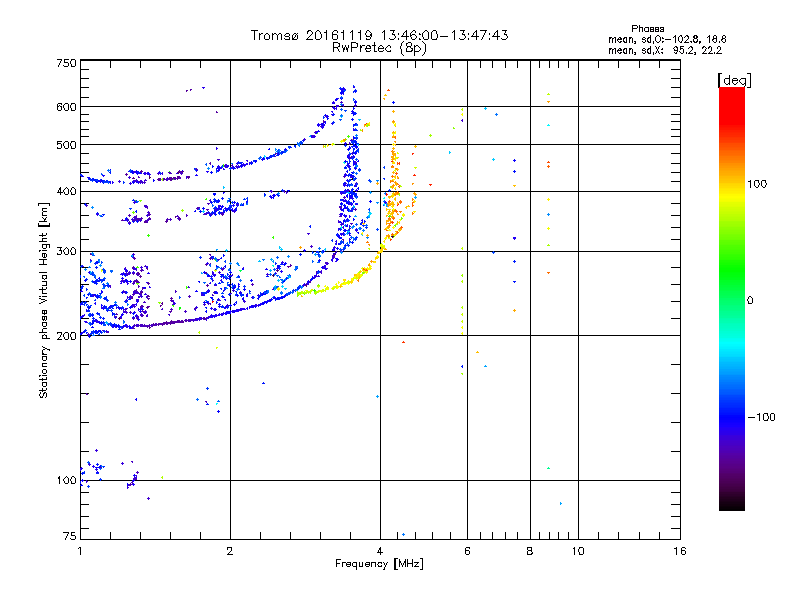Click the y-axis tick label '600'

pyautogui.click(x=66, y=107)
